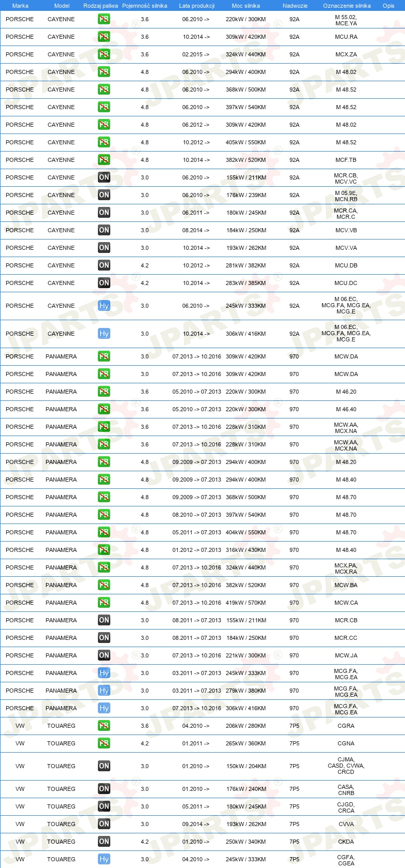Select the 265kW / 360KM power cell
The width and height of the screenshot is (405, 868).
246,743
